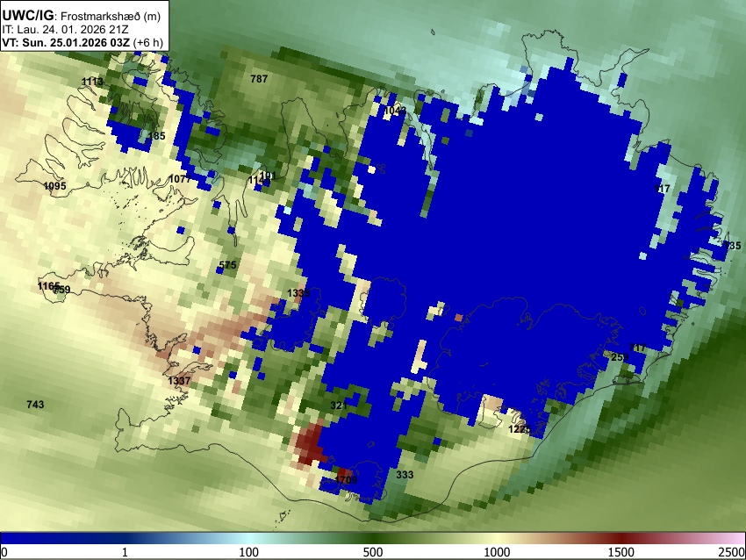
Task: Select the 1000 tick on color scale
Action: click(497, 552)
